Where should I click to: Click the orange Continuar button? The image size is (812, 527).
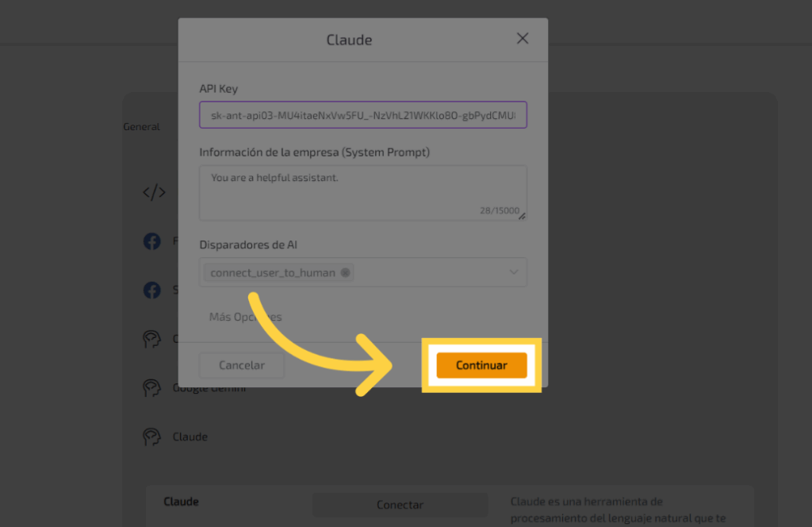pos(481,365)
